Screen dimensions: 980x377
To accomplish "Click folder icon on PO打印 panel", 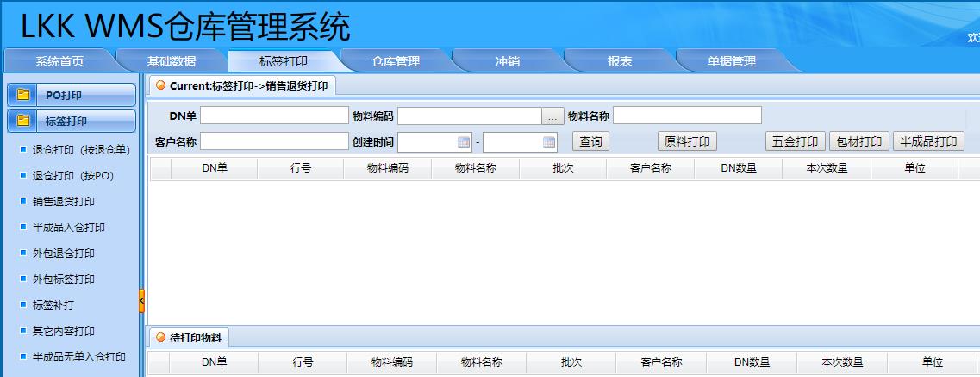I will pyautogui.click(x=24, y=95).
